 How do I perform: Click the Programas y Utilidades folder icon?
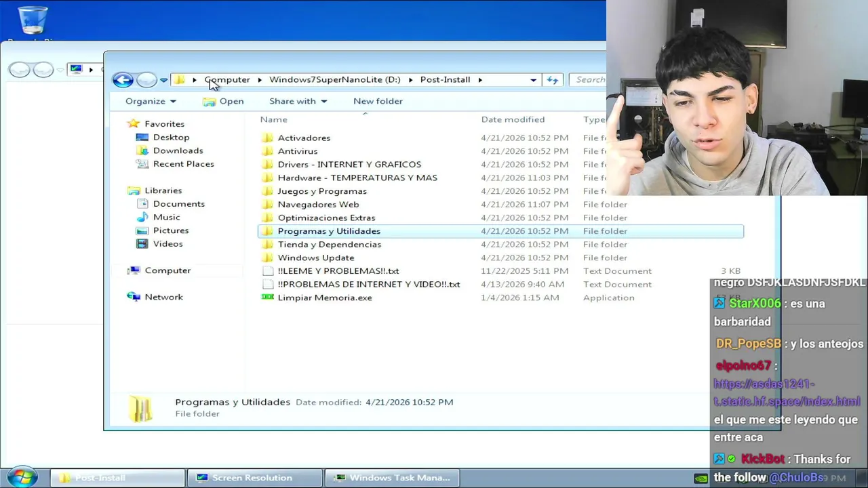click(267, 231)
